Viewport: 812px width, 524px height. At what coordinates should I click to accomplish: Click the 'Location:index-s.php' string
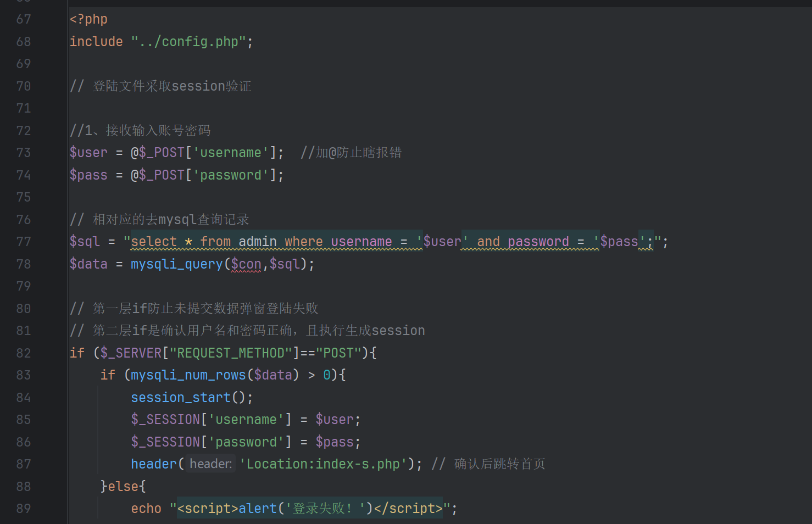point(323,464)
